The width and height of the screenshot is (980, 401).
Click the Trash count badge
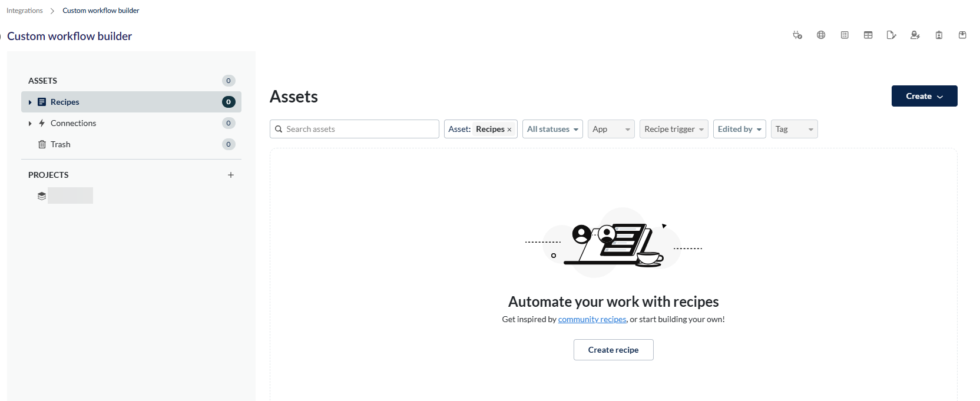pos(229,144)
